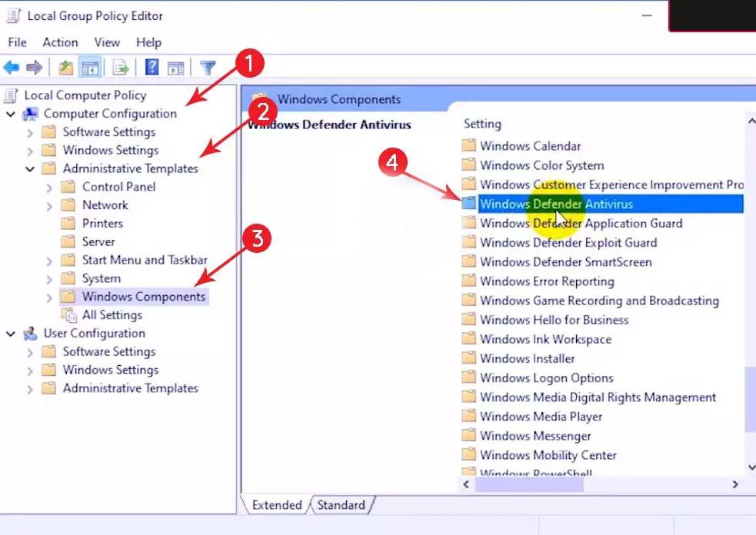Click folder icon beside Windows Calendar
756x535 pixels.
pyautogui.click(x=468, y=145)
